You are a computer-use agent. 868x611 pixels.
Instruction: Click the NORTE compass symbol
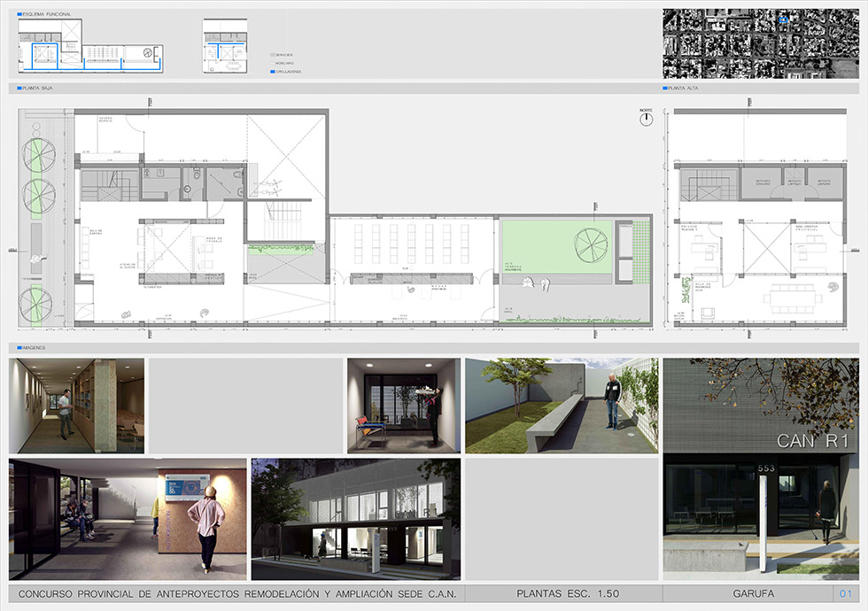[646, 119]
